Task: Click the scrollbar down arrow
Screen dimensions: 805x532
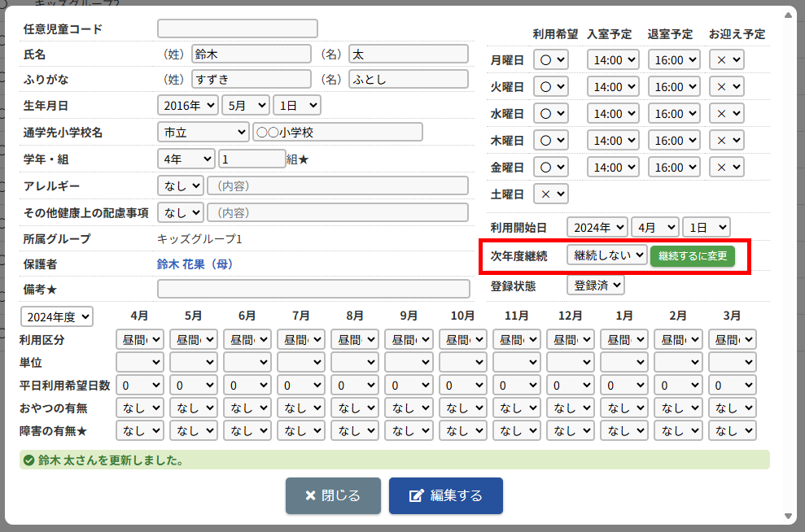Action: [x=787, y=517]
